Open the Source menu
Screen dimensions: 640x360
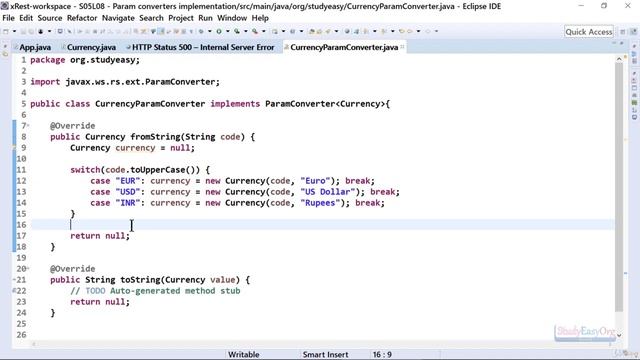point(50,18)
